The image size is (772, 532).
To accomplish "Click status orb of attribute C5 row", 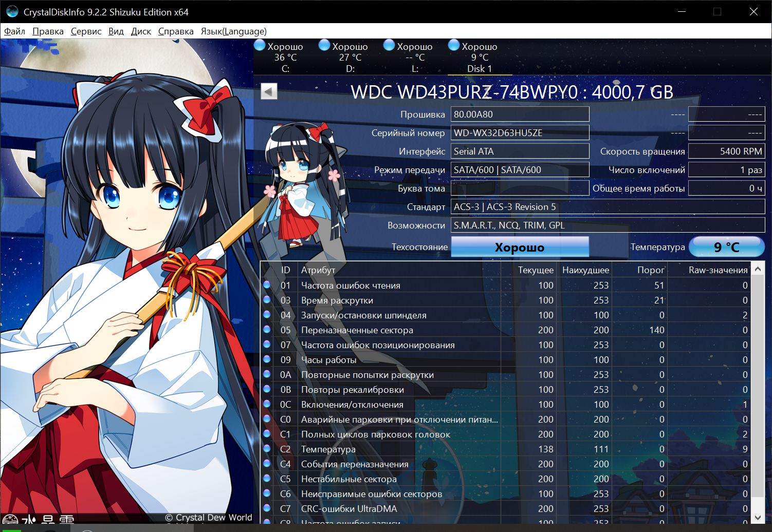I will (x=267, y=478).
